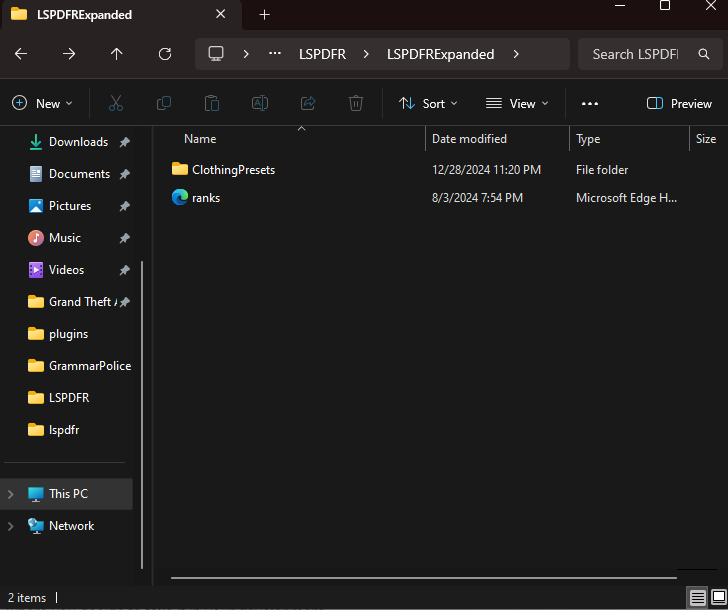
Task: Select This PC in sidebar
Action: (x=66, y=494)
